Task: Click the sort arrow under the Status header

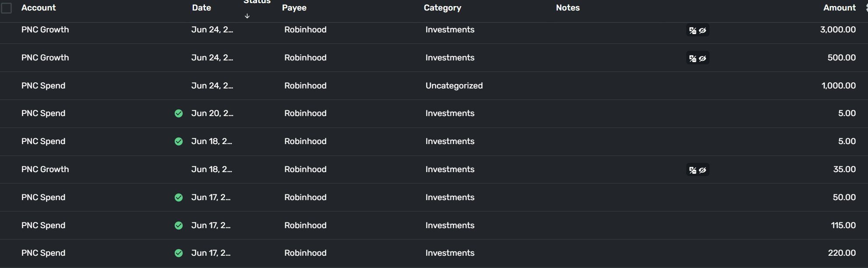Action: pos(247,16)
